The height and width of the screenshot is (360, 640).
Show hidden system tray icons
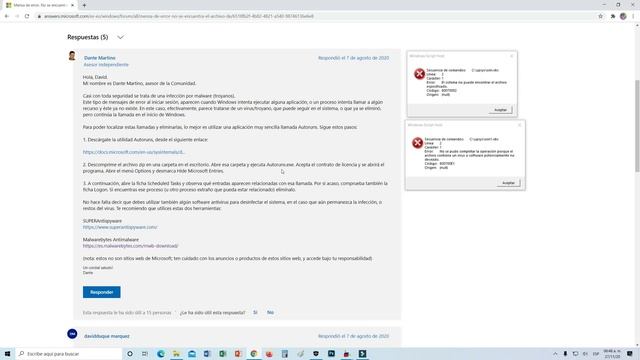point(555,353)
